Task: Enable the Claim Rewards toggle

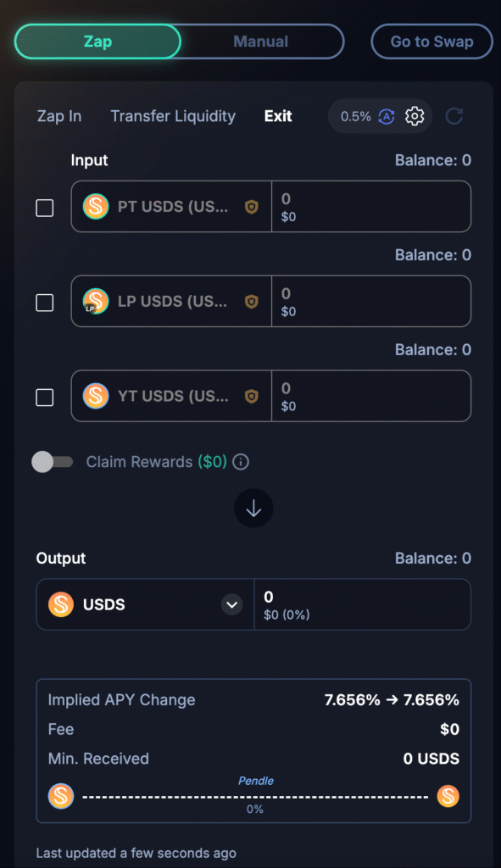Action: (52, 462)
